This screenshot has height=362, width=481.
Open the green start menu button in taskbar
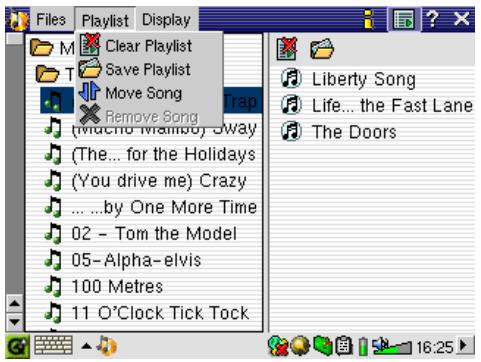click(x=18, y=347)
